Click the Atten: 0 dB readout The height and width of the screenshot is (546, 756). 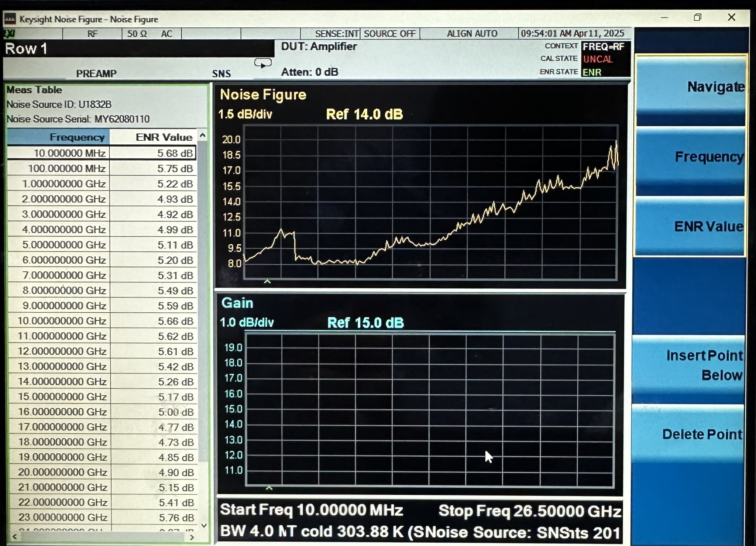click(310, 72)
